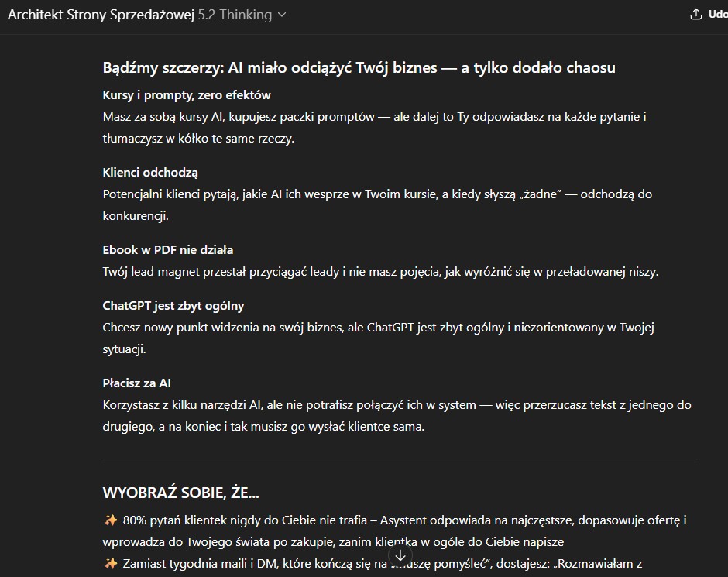Click the share upload icon

tap(695, 15)
